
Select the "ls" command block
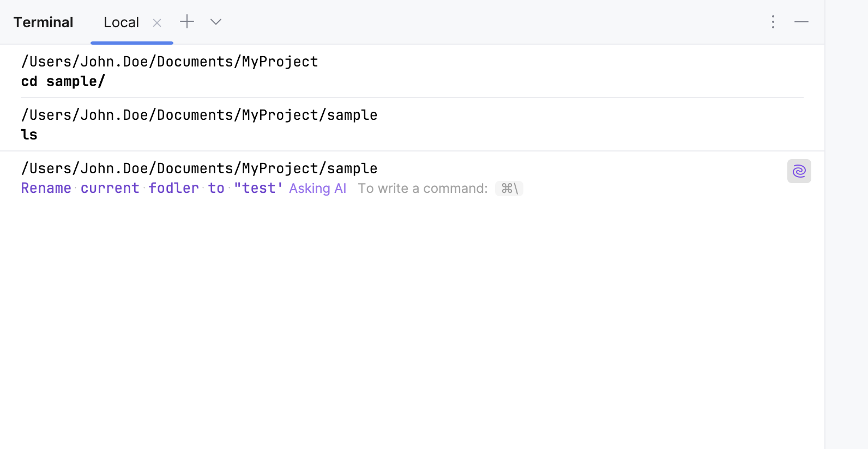pos(29,135)
